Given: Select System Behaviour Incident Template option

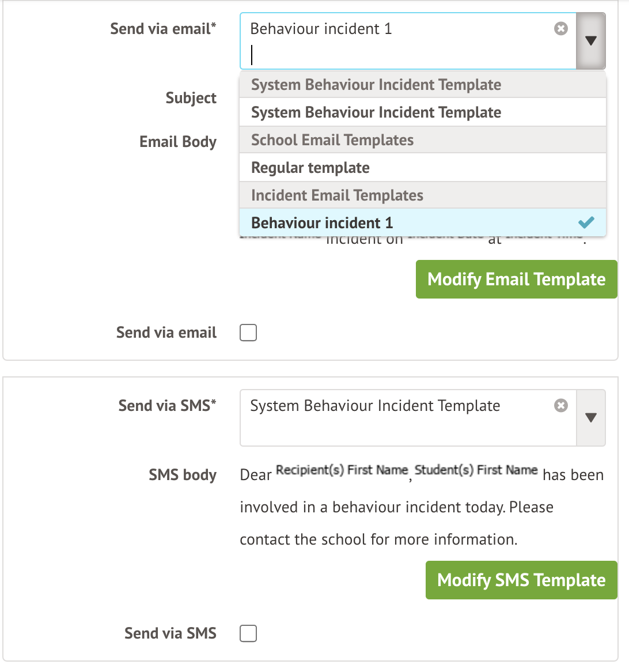Looking at the screenshot, I should 376,112.
